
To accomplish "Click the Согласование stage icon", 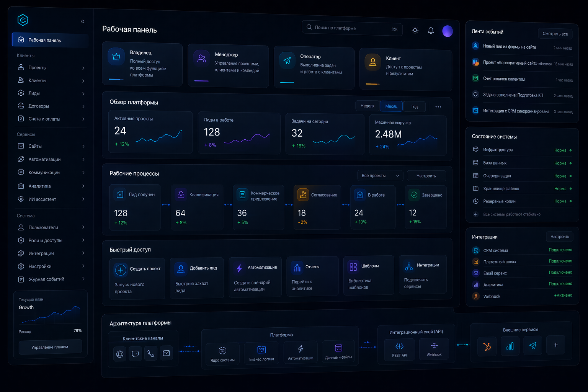I will point(303,195).
